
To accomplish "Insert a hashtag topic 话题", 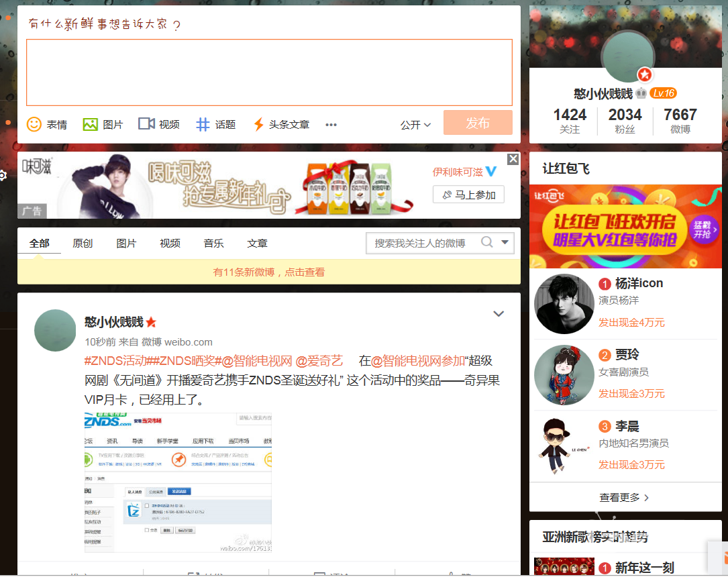I will click(215, 124).
